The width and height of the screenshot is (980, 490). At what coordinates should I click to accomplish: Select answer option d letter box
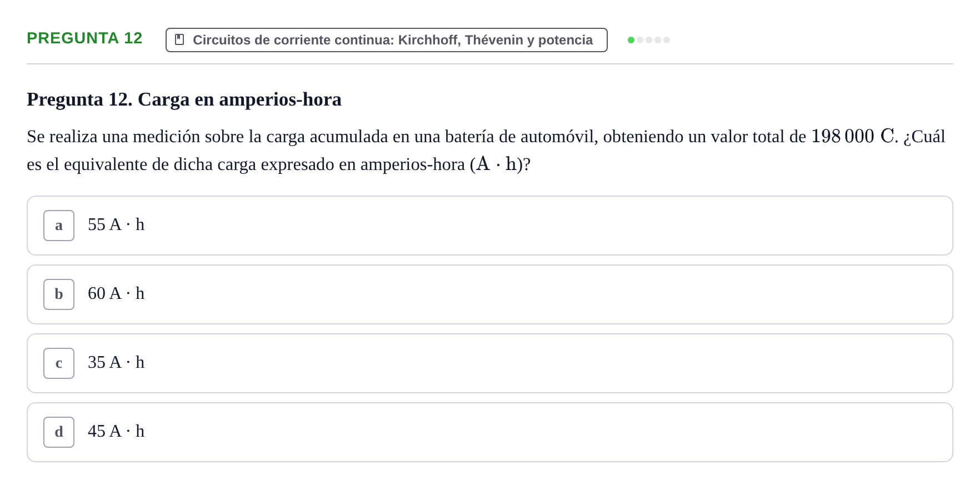tap(59, 432)
